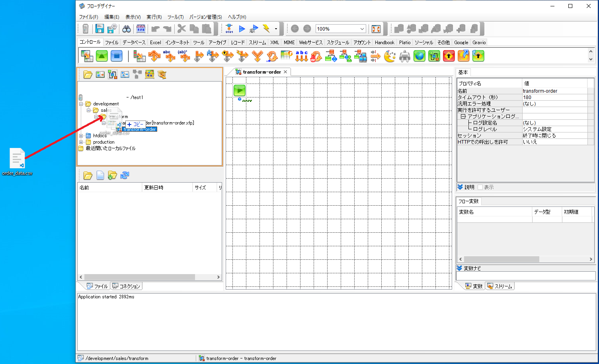Toggle the 説明 panel chevron

460,187
